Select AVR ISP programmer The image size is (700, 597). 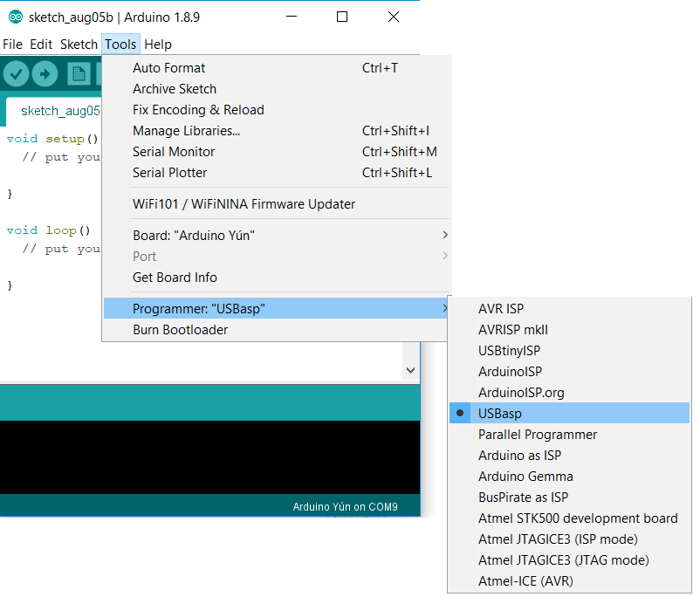570,309
